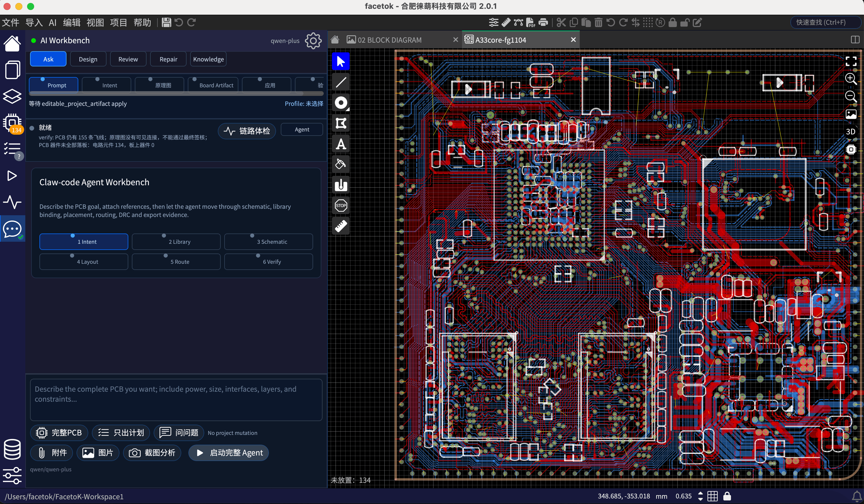Select the via/pad circle tool
The width and height of the screenshot is (864, 504).
pyautogui.click(x=341, y=103)
